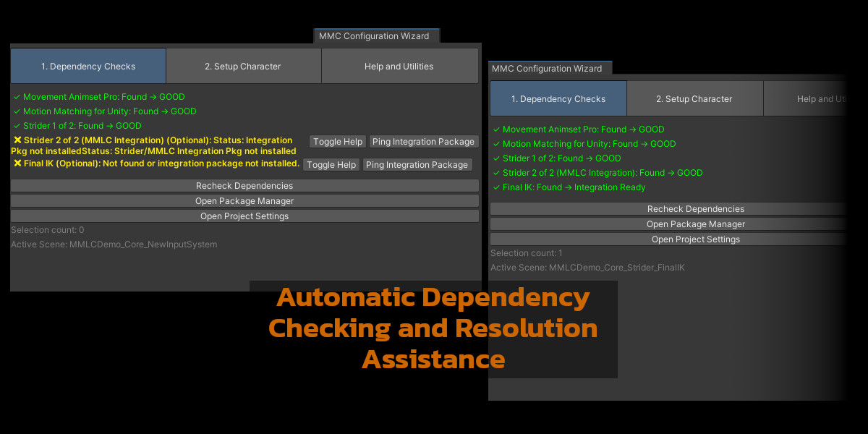Select Dependency Checks tab in right wizard window

pos(558,98)
